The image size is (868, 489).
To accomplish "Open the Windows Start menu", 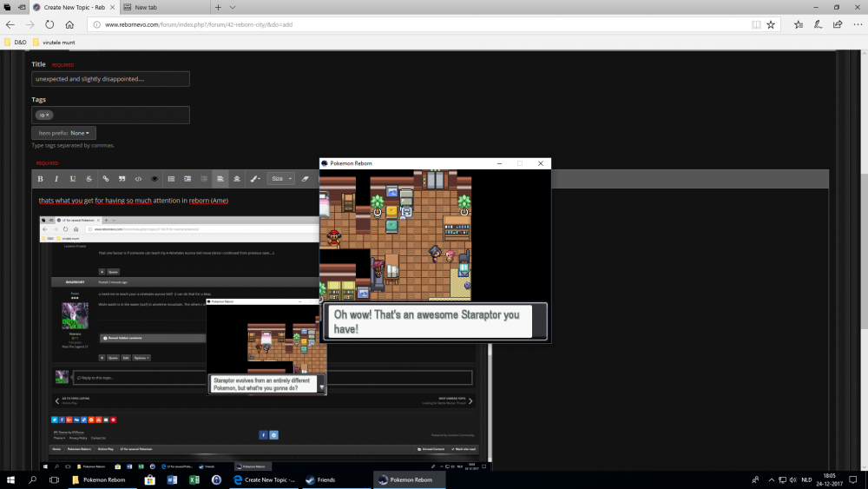I will click(x=10, y=480).
